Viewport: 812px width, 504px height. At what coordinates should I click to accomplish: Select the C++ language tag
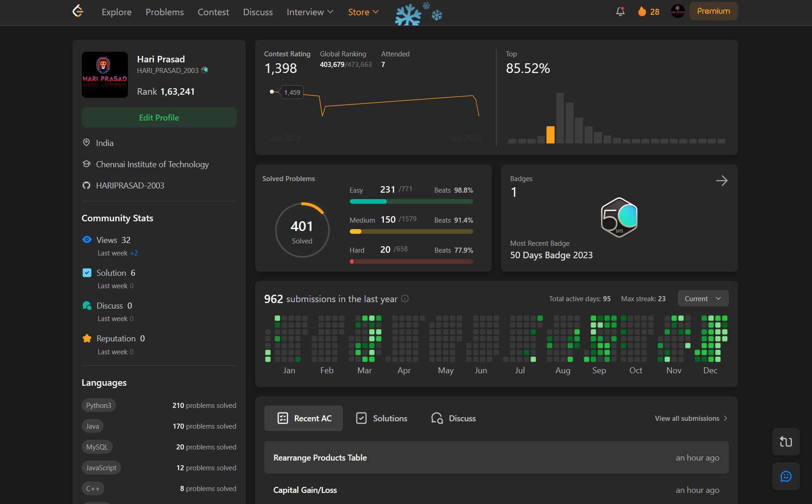coord(93,488)
